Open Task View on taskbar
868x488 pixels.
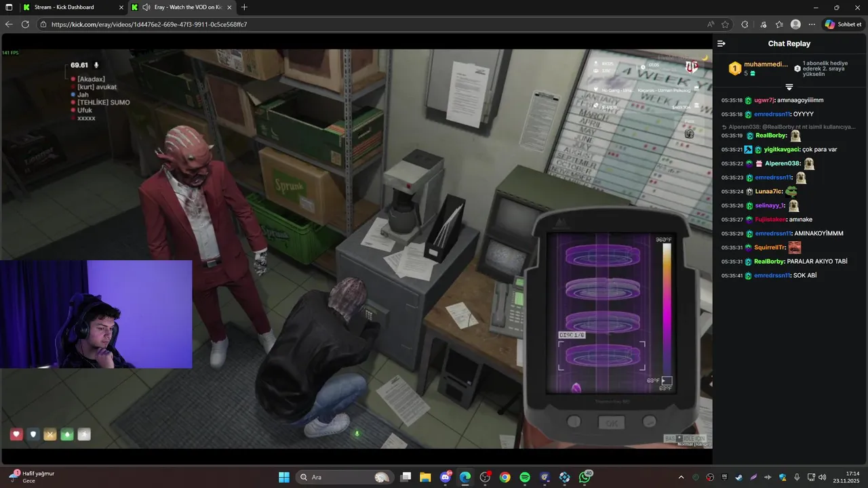click(x=406, y=477)
